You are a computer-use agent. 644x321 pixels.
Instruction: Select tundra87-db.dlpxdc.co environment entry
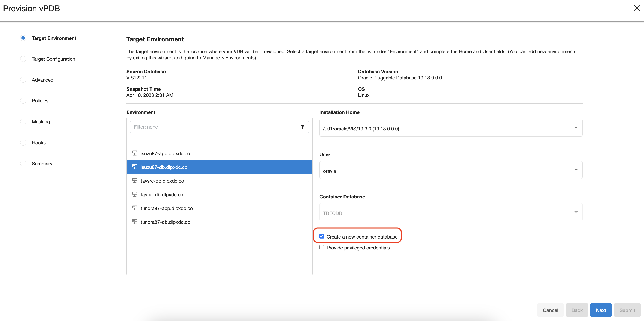(x=165, y=222)
